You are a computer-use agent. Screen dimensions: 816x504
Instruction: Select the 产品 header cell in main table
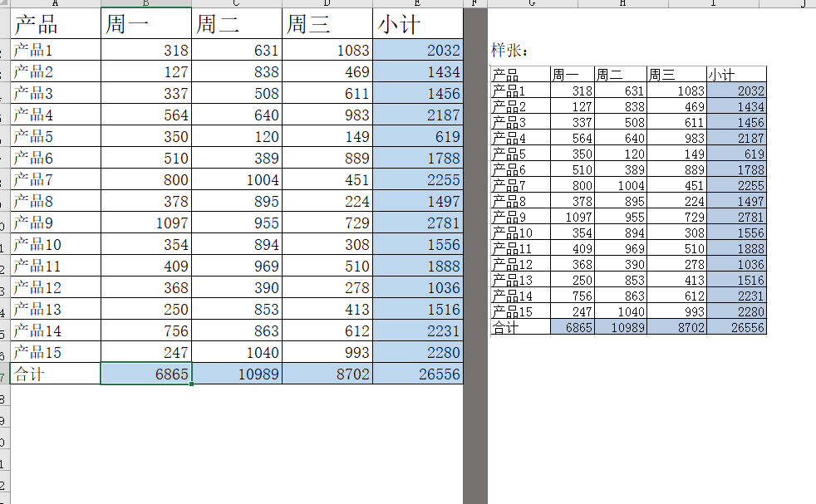coord(56,24)
